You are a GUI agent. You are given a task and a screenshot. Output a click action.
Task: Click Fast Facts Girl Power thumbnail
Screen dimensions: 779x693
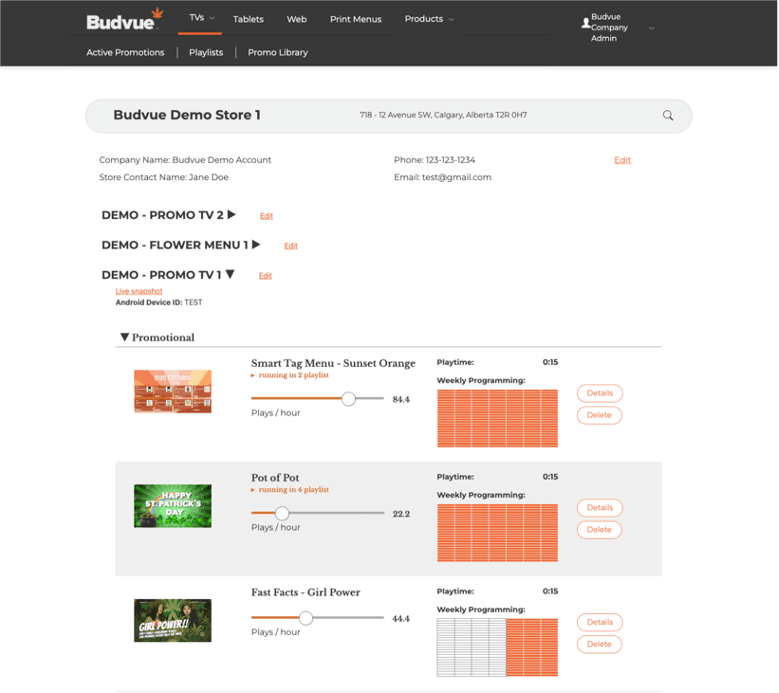pyautogui.click(x=172, y=620)
